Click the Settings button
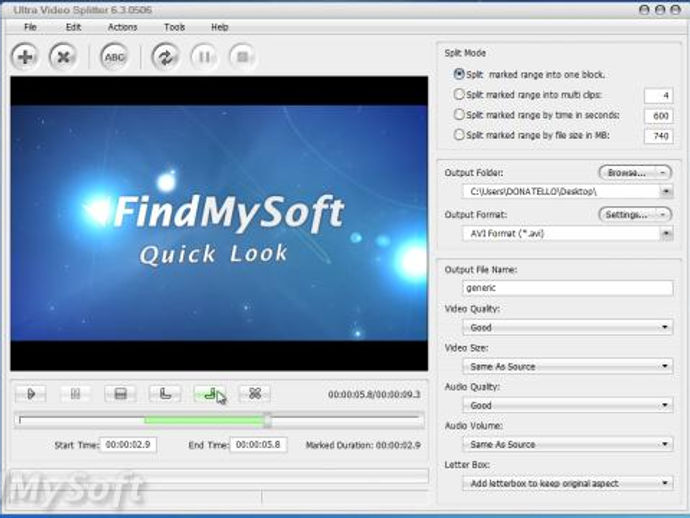Screen dimensions: 690x518 pyautogui.click(x=635, y=214)
